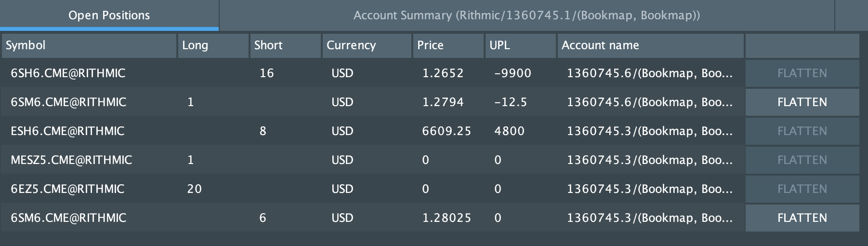
Task: Flatten the 6SM6 short 6 position
Action: point(802,218)
